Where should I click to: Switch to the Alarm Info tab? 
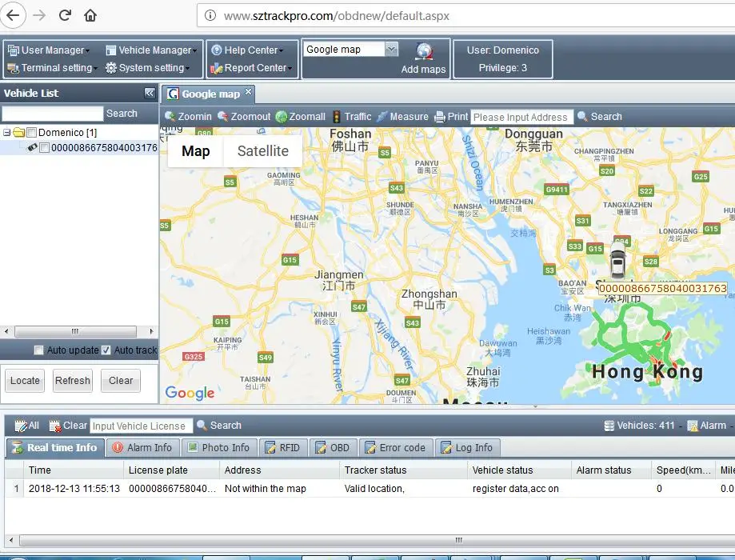pyautogui.click(x=142, y=448)
